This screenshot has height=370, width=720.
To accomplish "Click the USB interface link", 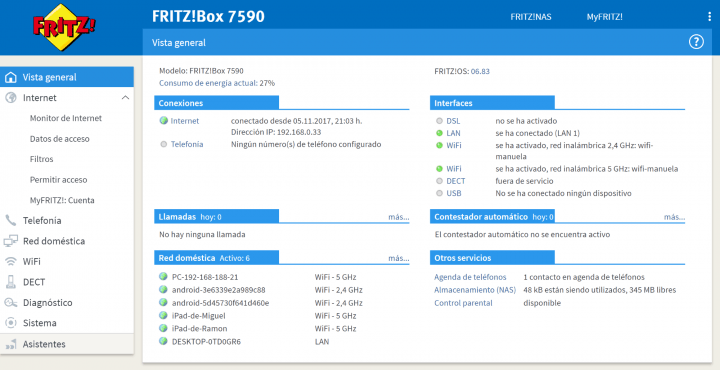I will coord(454,193).
